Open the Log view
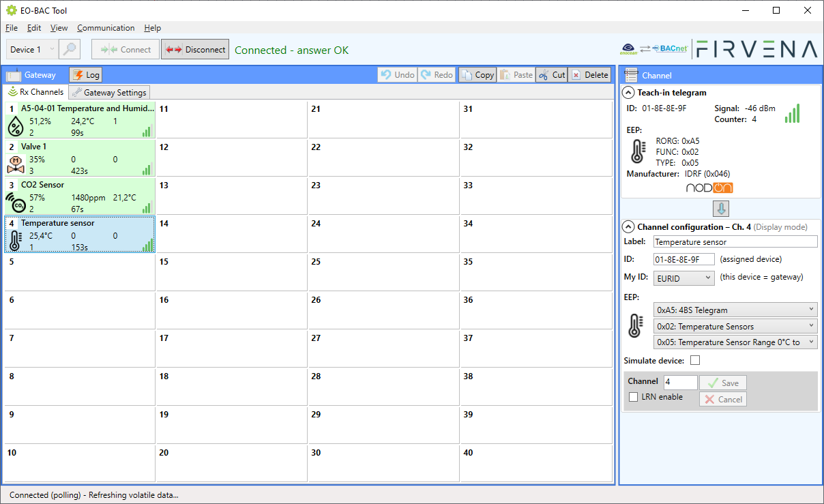Image resolution: width=824 pixels, height=504 pixels. [86, 75]
